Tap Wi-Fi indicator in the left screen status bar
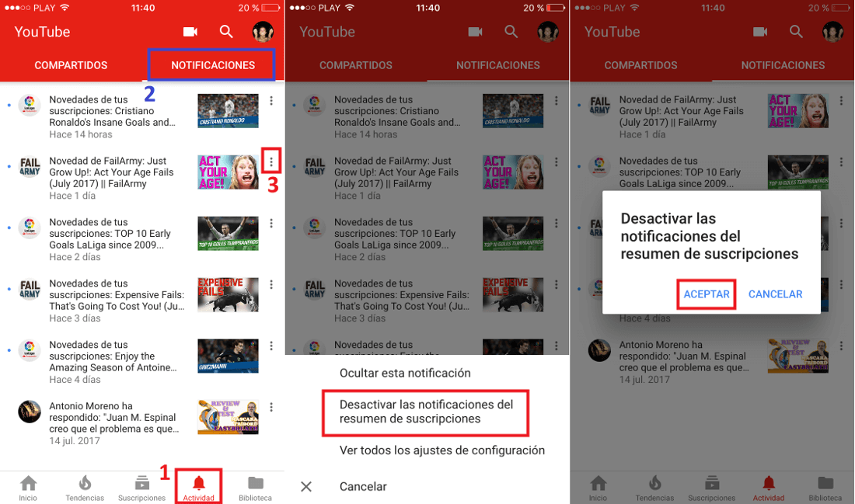Image resolution: width=855 pixels, height=504 pixels. pyautogui.click(x=65, y=8)
